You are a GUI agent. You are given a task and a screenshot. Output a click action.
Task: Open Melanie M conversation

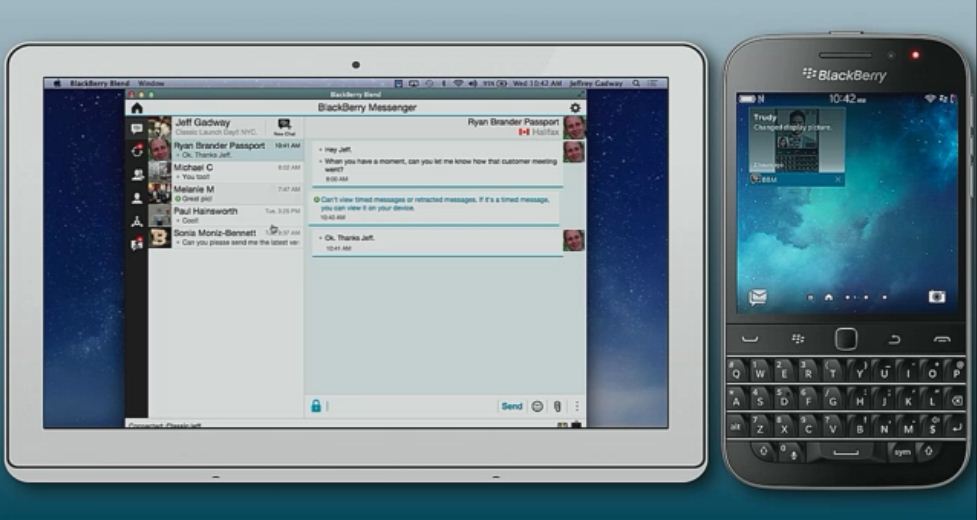point(226,194)
